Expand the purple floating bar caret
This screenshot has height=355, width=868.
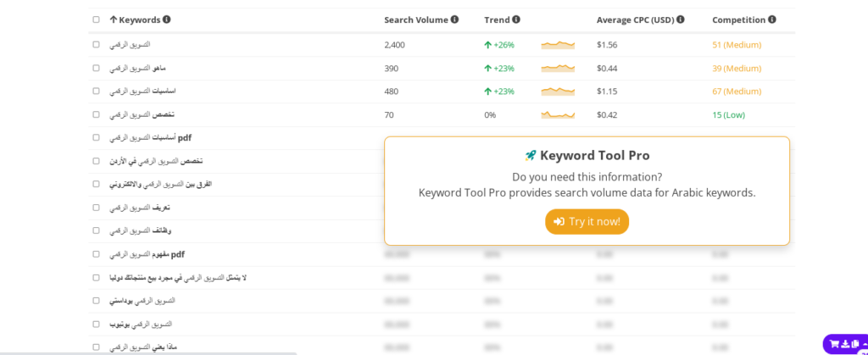[x=865, y=344]
